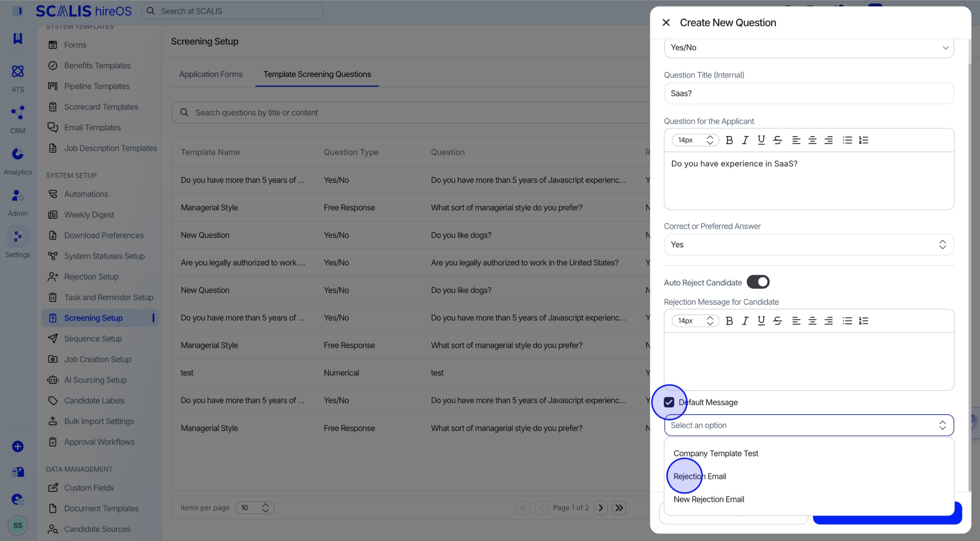
Task: Insert numbered list in the Rejection Message editor
Action: (863, 321)
